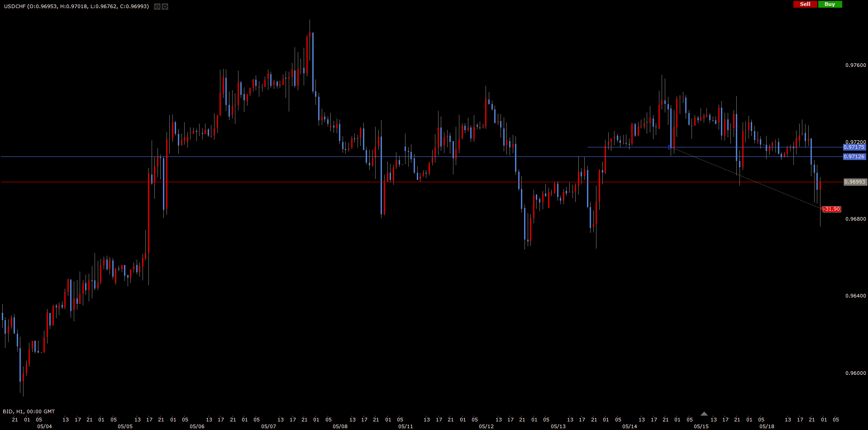868x430 pixels.
Task: Click the 05/18 date on the time axis
Action: coord(766,426)
